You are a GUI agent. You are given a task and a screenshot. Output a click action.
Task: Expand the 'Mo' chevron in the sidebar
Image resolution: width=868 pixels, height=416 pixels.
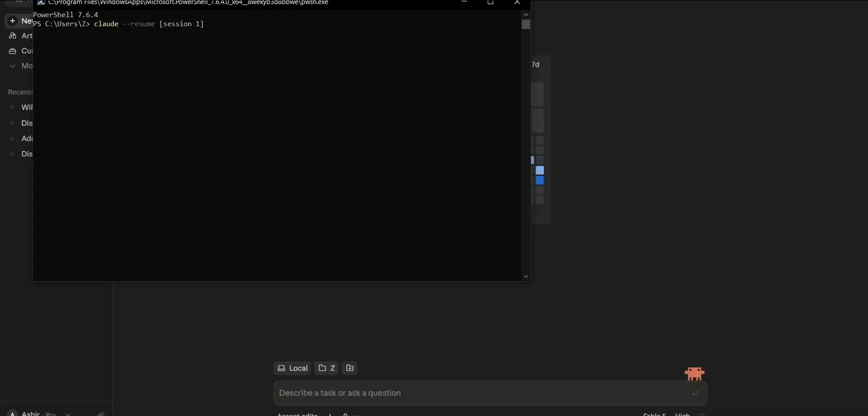click(x=12, y=66)
